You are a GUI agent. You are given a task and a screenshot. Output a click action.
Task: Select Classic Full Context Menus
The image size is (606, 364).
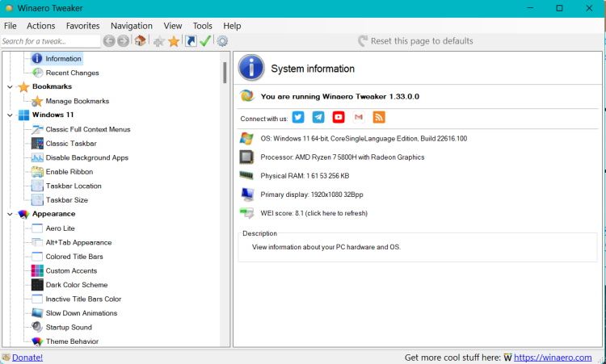click(88, 129)
